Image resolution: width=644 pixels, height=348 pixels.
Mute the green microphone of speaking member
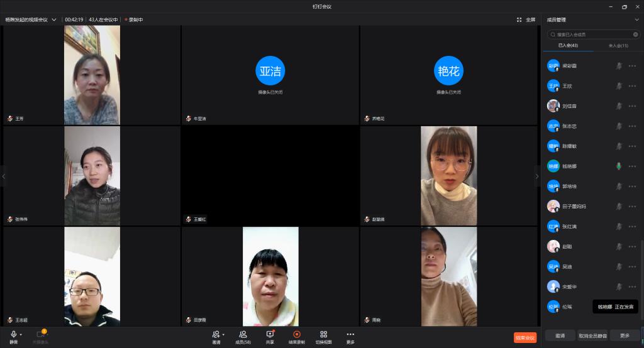(x=619, y=166)
